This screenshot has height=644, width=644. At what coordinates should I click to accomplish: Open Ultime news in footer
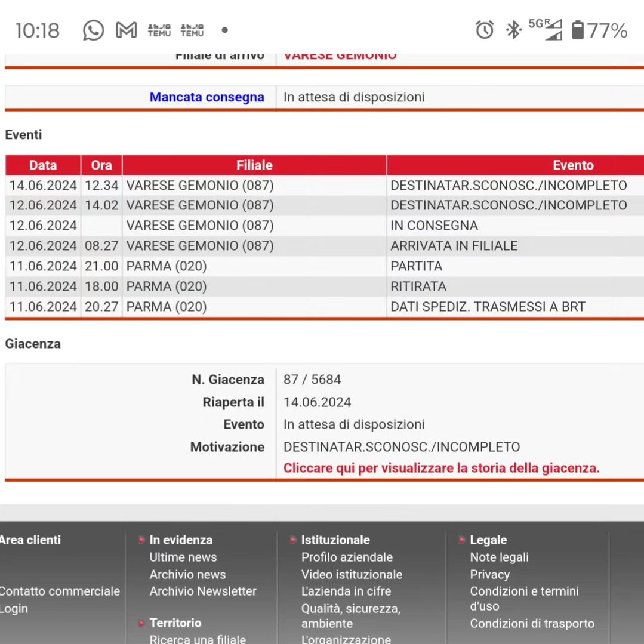[183, 557]
